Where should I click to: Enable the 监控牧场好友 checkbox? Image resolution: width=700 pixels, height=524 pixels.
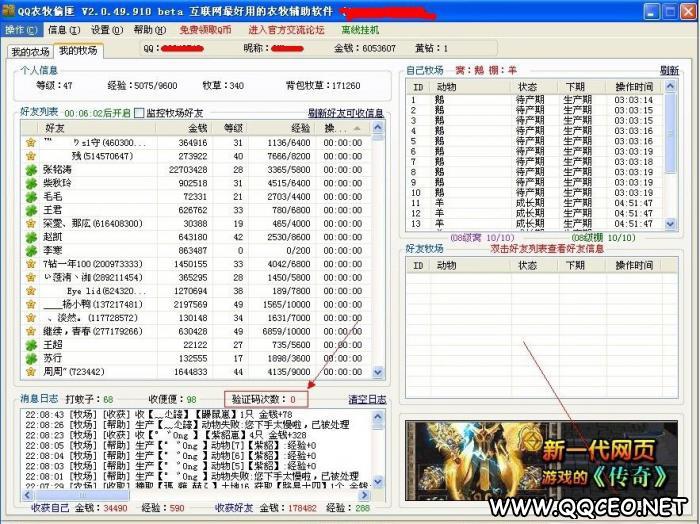click(x=139, y=113)
